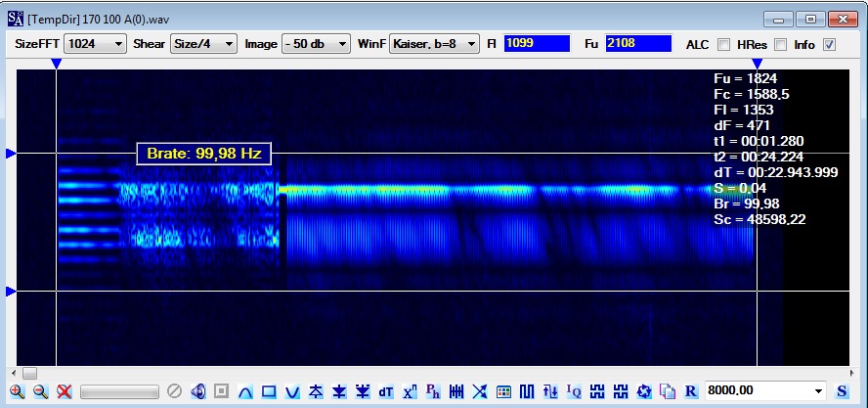Click the R resample button
Screen dimensions: 868x408
tap(691, 391)
